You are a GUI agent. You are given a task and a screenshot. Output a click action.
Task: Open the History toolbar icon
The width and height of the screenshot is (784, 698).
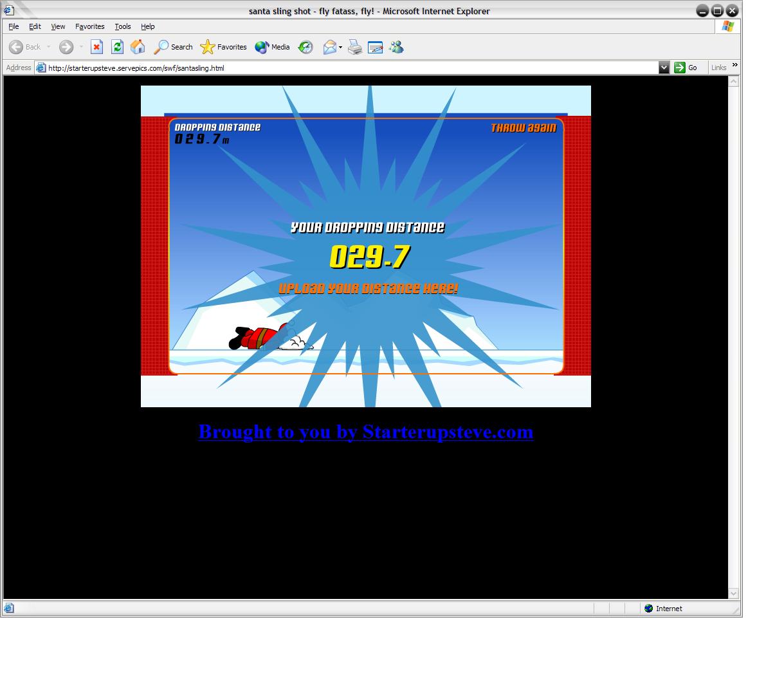[x=305, y=47]
